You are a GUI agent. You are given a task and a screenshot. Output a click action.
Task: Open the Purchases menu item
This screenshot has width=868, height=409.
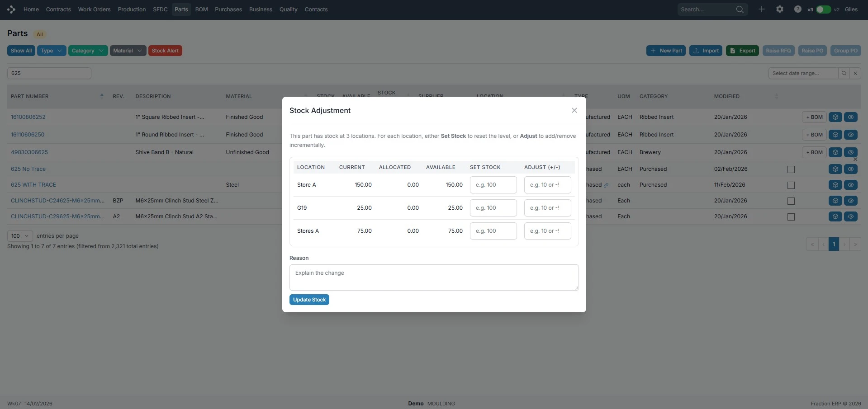[x=228, y=9]
